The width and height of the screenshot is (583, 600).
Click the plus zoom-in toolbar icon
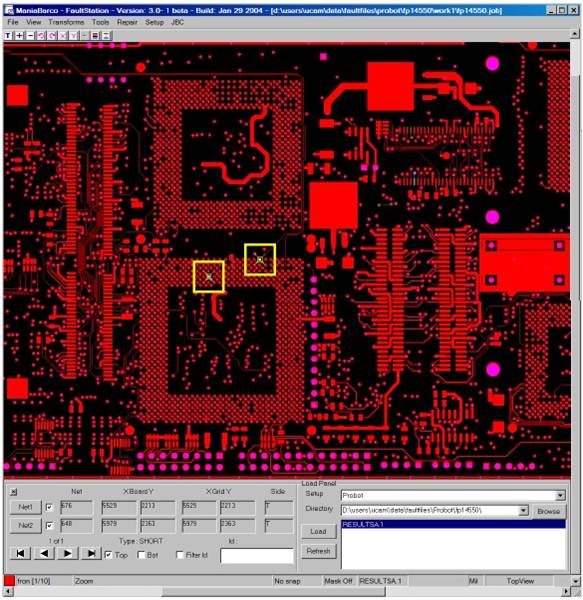click(x=19, y=36)
